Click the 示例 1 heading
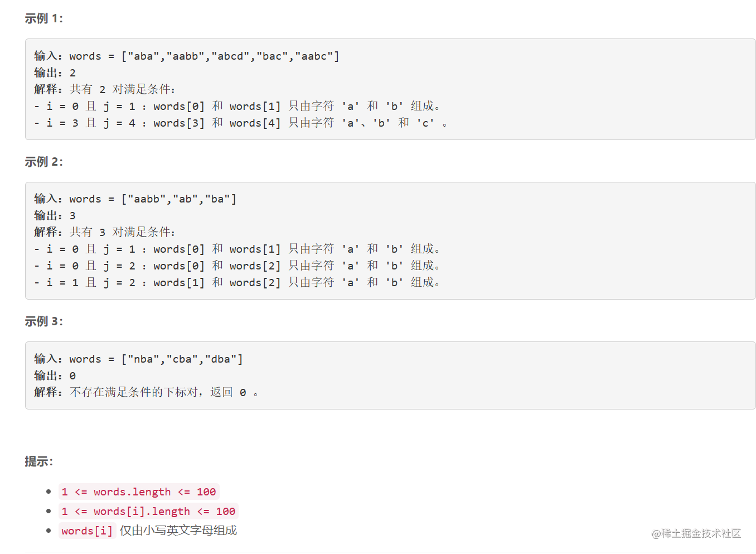756x554 pixels. (x=43, y=18)
